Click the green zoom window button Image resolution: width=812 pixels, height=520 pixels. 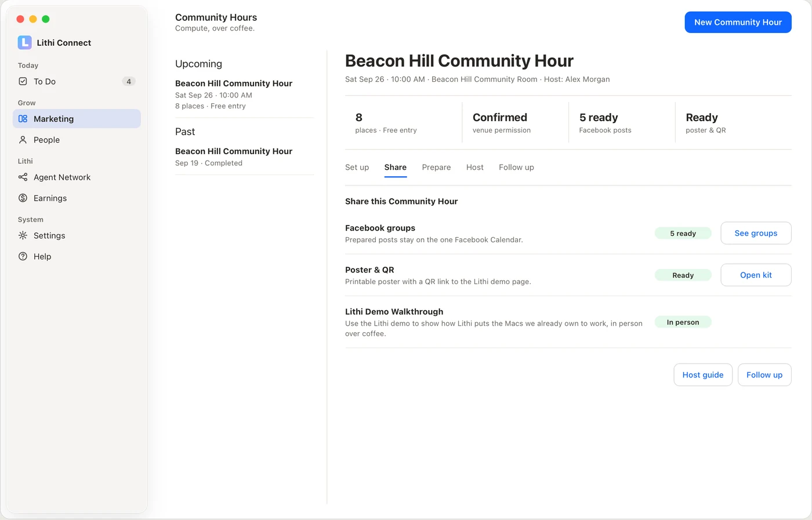tap(46, 19)
